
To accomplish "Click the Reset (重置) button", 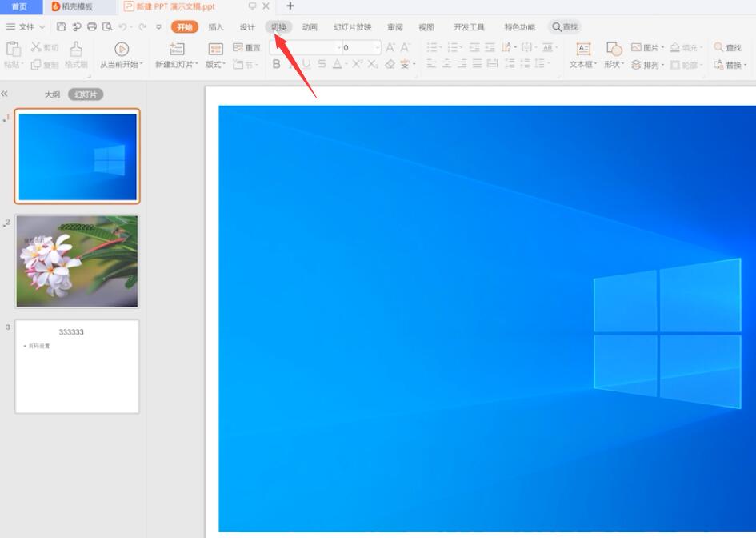I will (x=246, y=47).
